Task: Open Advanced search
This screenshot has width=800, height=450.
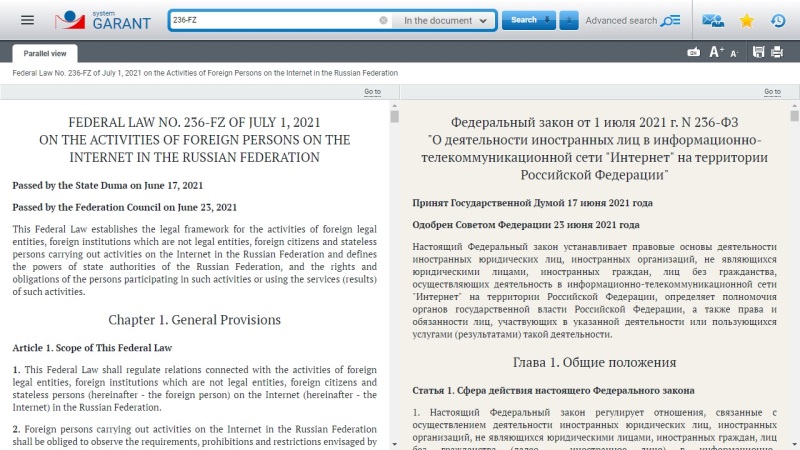Action: coord(633,20)
